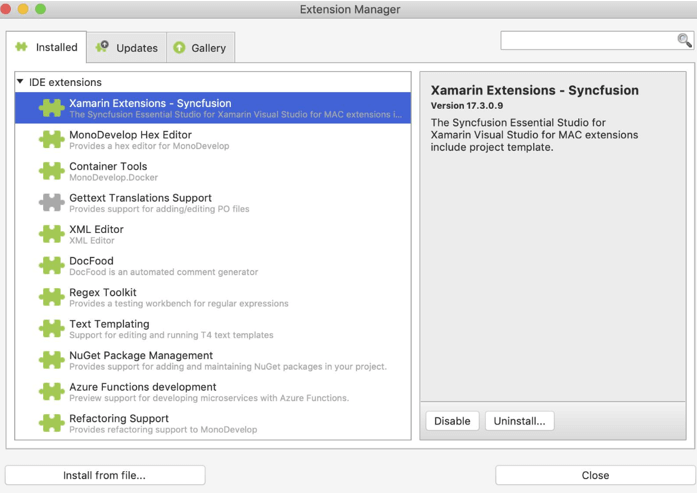Select NuGet Package Management extension

click(141, 360)
